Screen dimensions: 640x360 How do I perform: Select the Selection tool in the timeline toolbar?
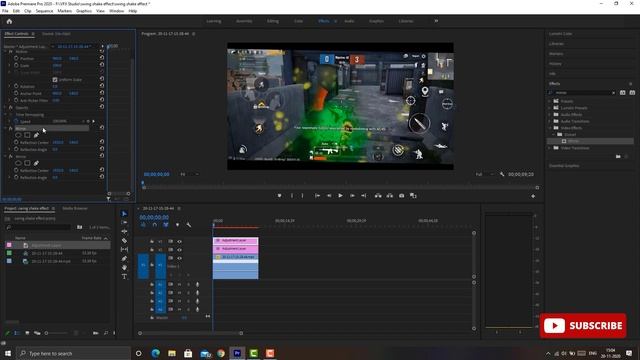point(124,213)
